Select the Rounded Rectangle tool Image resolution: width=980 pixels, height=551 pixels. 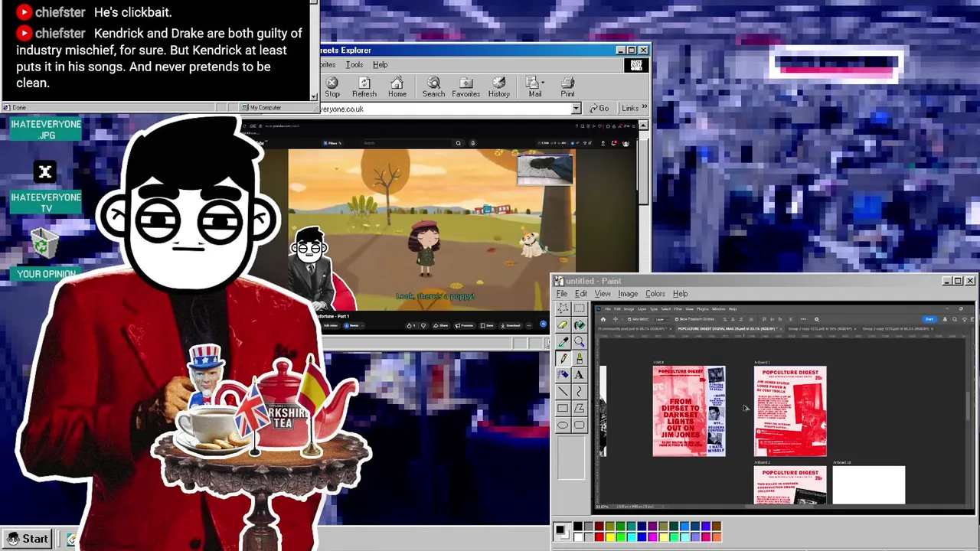point(579,425)
